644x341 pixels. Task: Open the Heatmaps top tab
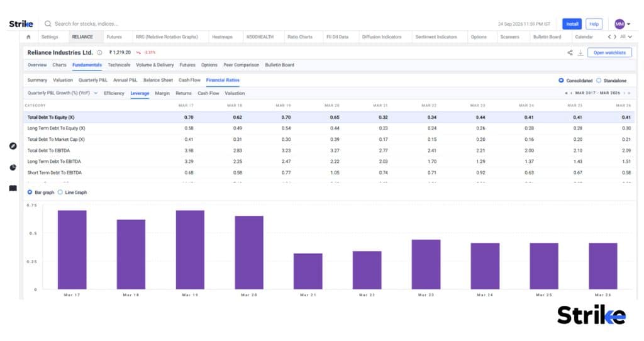(222, 37)
